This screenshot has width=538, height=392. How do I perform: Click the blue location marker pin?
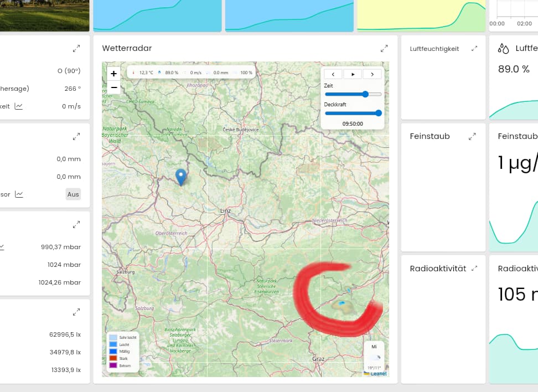click(x=181, y=177)
